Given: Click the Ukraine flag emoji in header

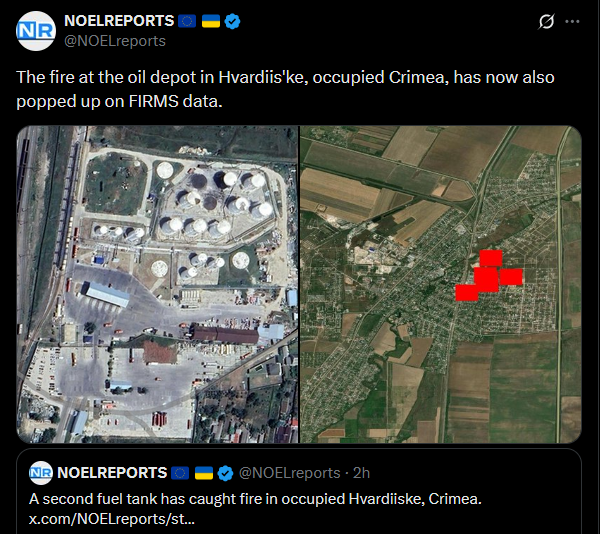Looking at the screenshot, I should (x=211, y=21).
